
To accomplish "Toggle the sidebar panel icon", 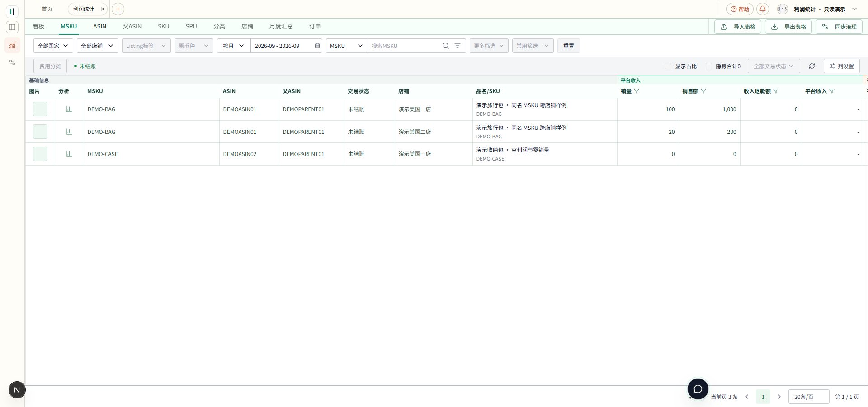I will [x=12, y=27].
